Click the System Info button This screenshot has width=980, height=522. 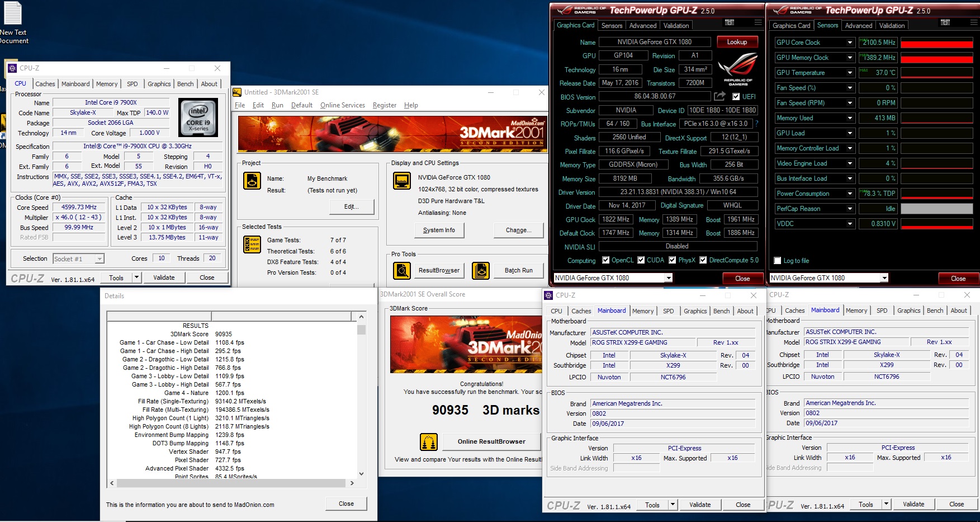439,230
